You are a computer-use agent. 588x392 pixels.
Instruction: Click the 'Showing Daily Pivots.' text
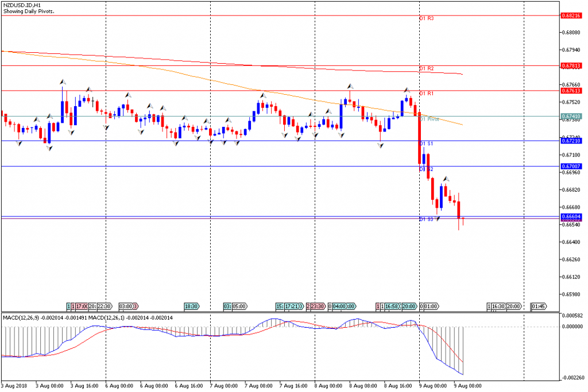click(29, 11)
